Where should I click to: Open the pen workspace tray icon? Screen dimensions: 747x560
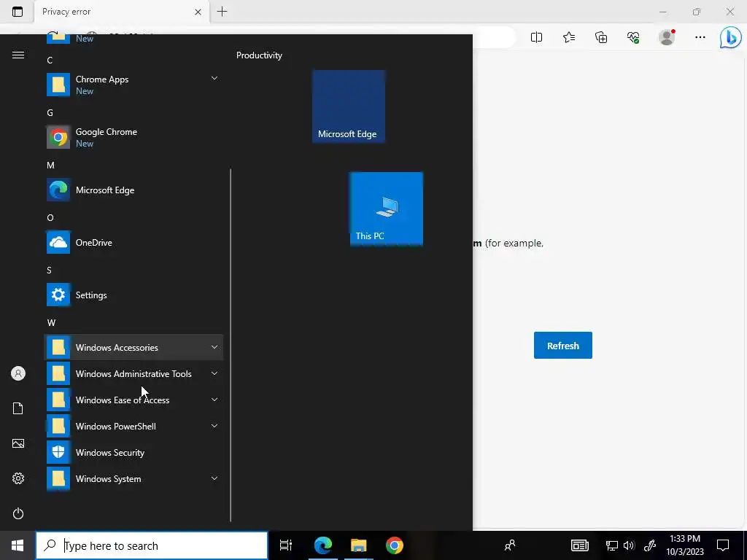pyautogui.click(x=650, y=545)
